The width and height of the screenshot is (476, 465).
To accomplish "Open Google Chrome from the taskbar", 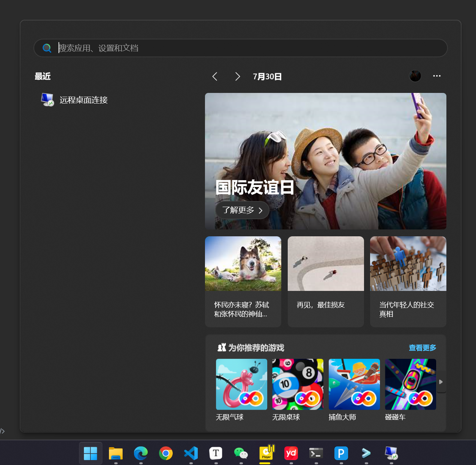I will (166, 453).
